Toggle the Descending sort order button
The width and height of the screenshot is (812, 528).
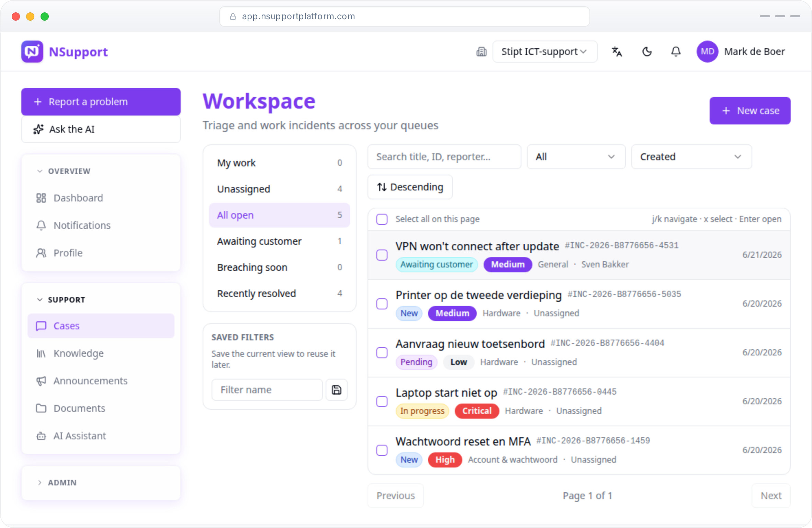point(410,187)
